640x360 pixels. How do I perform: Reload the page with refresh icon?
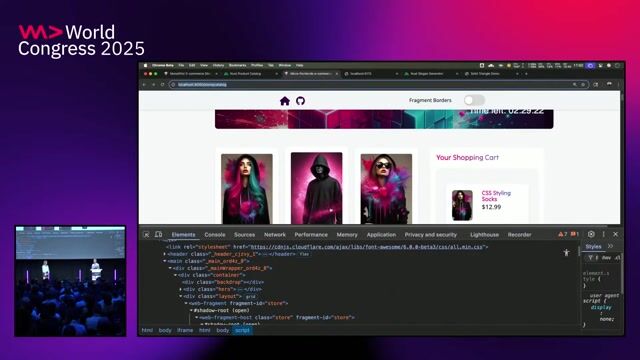[x=162, y=84]
